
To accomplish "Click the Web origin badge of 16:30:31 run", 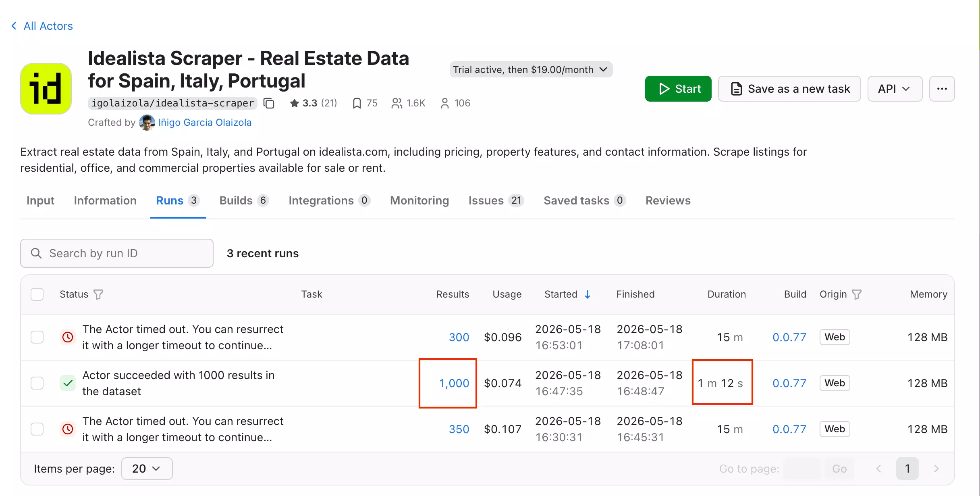I will [835, 429].
